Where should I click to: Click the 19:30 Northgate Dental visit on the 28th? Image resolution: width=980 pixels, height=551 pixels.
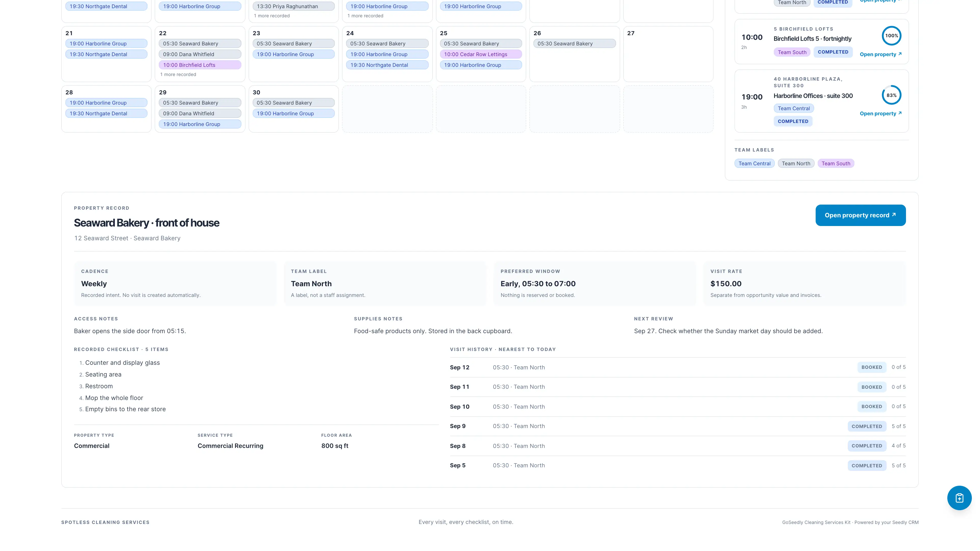click(106, 113)
